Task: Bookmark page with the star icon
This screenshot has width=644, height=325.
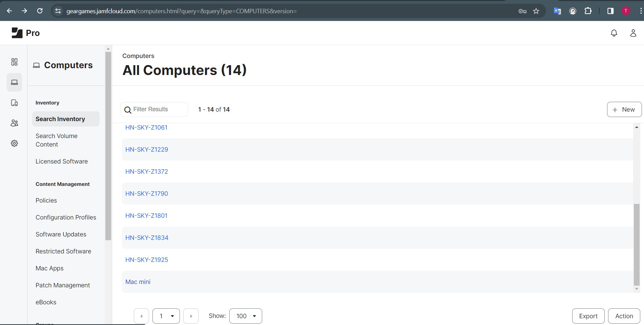Action: 536,11
